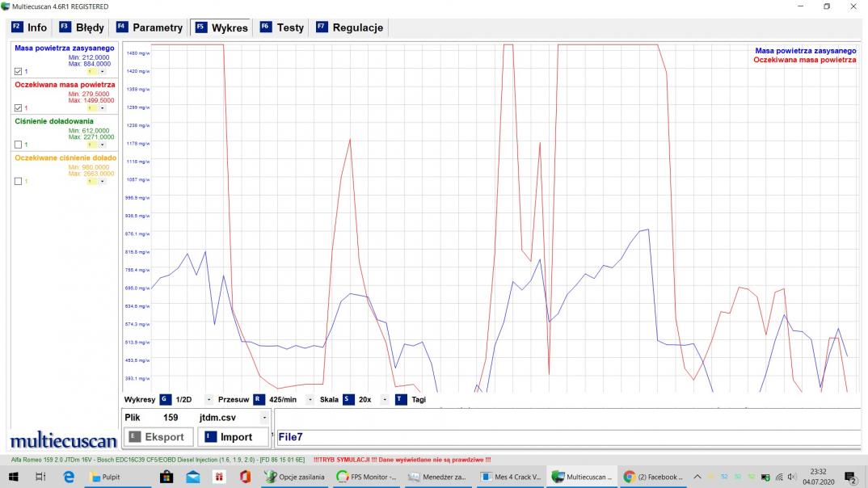Click the Import button
868x488 pixels.
[x=229, y=437]
